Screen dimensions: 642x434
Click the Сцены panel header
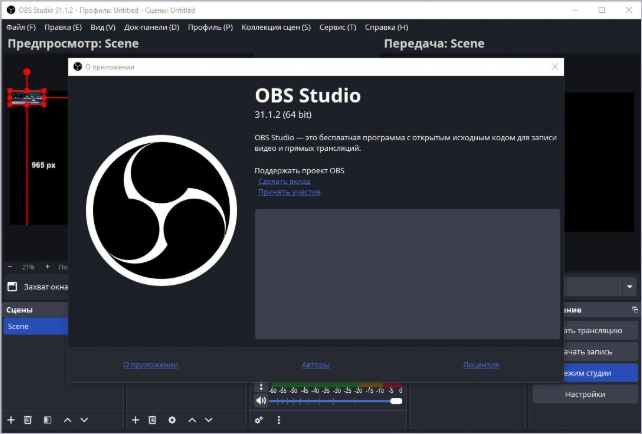click(36, 310)
